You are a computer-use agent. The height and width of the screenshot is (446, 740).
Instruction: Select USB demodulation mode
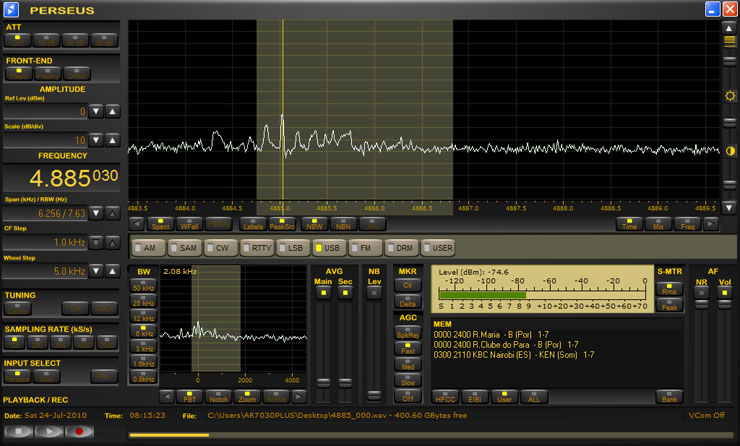pos(329,248)
